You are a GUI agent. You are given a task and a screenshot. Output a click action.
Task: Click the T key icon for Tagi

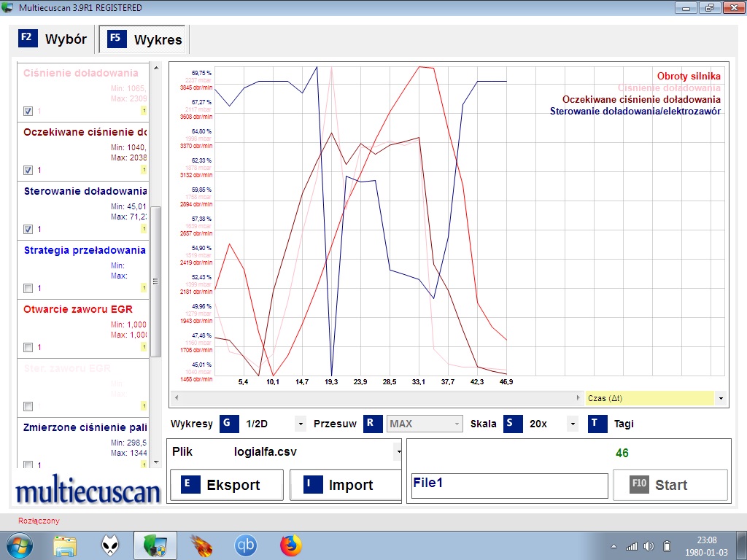coord(597,424)
